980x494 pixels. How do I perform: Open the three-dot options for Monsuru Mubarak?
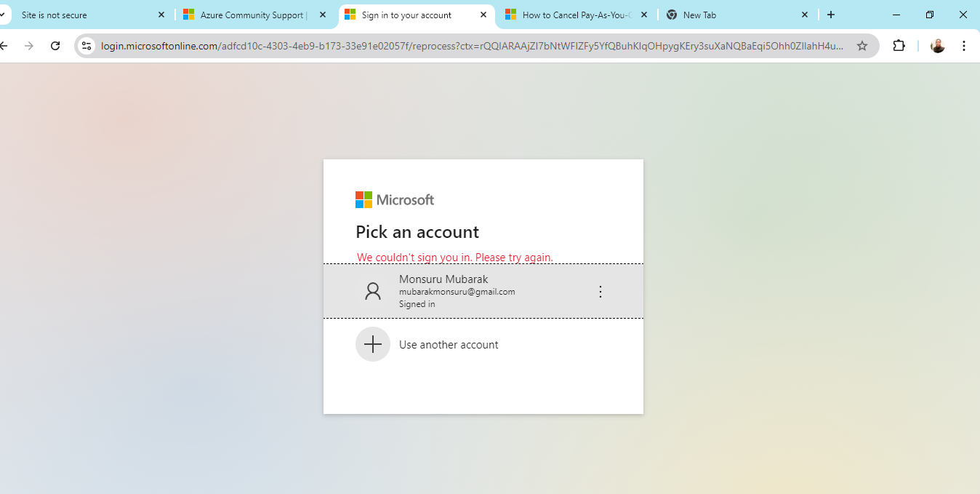point(601,292)
